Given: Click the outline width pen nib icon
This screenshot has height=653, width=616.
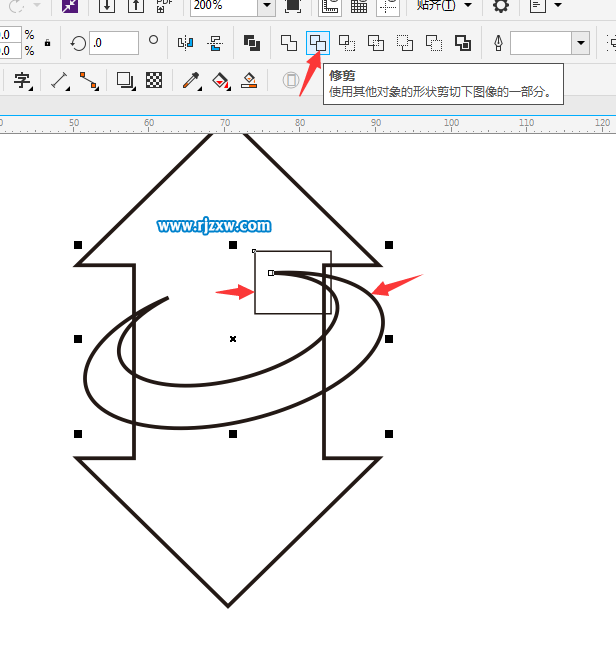Looking at the screenshot, I should click(498, 43).
